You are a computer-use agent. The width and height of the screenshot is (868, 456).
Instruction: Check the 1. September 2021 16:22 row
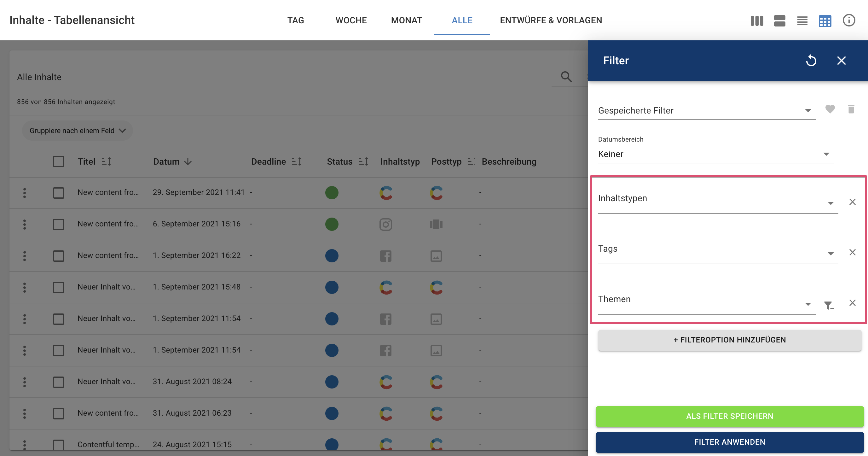click(59, 256)
